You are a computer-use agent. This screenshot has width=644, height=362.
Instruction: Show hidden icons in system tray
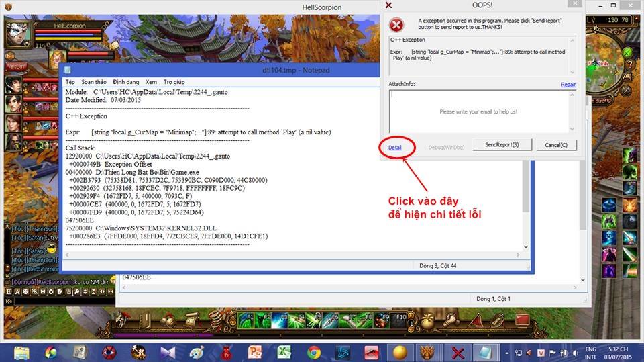[x=507, y=353]
